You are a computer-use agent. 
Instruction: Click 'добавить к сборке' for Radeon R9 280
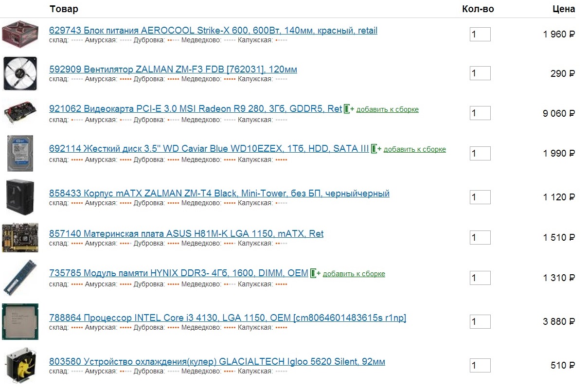pos(388,109)
